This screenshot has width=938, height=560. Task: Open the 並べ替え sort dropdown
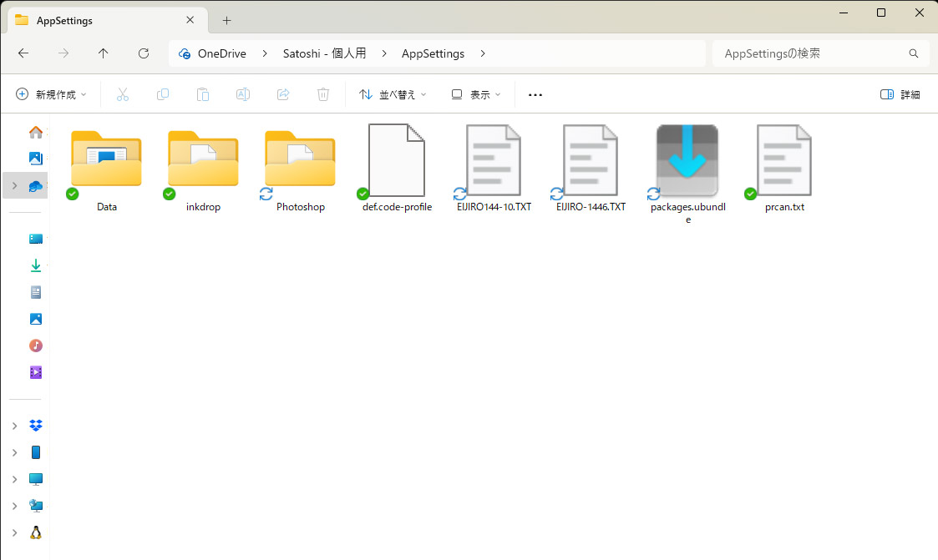[x=393, y=94]
